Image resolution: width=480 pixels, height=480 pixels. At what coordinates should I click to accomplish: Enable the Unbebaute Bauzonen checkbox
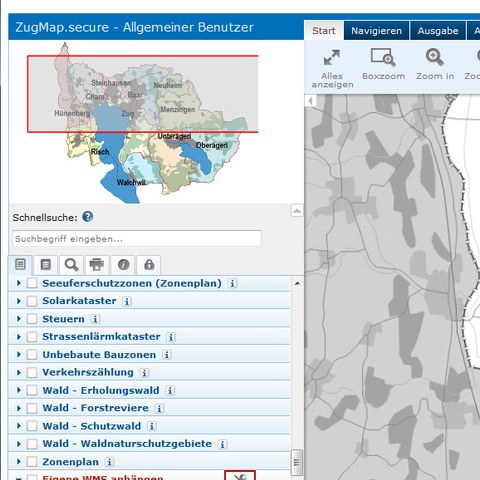point(32,355)
